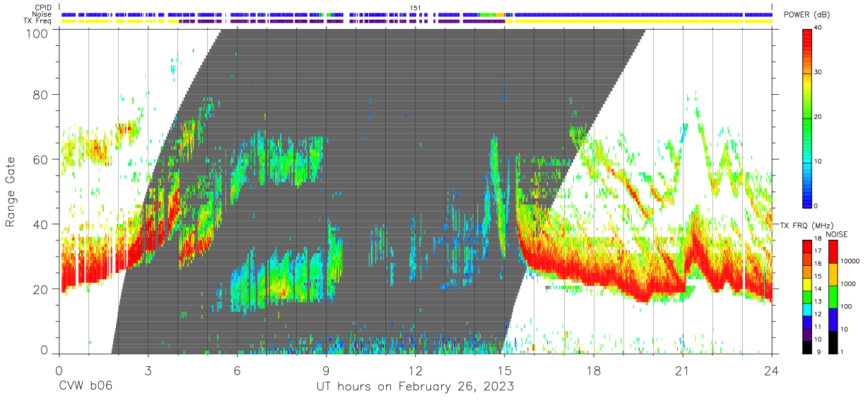Click the 'CPID' label at top left
Image resolution: width=868 pixels, height=401 pixels.
click(44, 8)
